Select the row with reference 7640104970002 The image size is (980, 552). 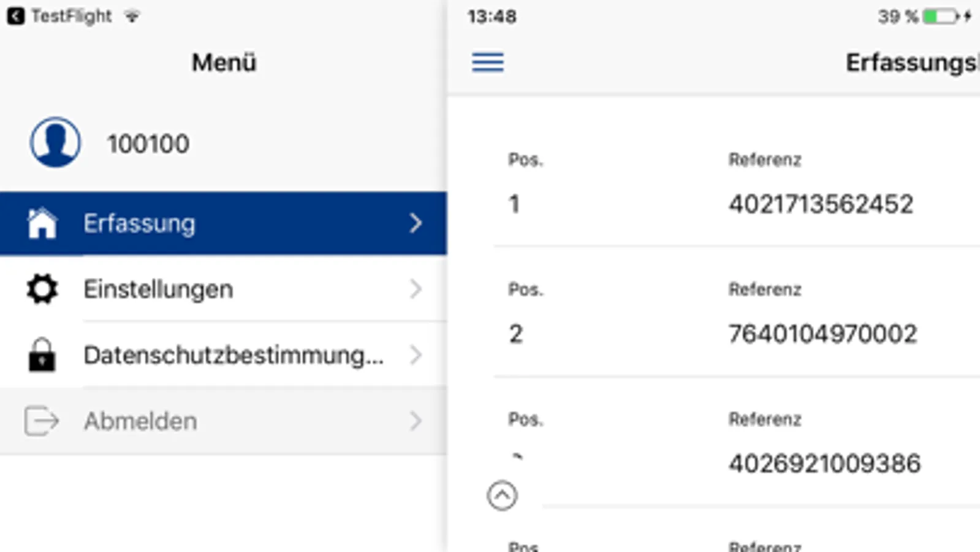[822, 334]
